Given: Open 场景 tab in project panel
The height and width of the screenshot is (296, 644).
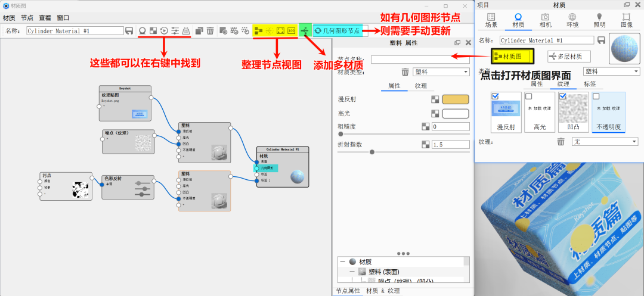Looking at the screenshot, I should (491, 20).
